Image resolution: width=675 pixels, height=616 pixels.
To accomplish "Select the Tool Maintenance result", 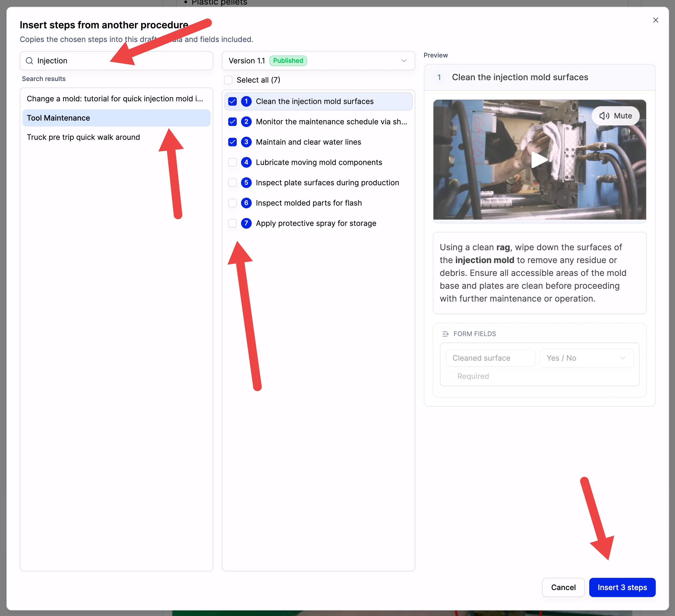I will 116,118.
